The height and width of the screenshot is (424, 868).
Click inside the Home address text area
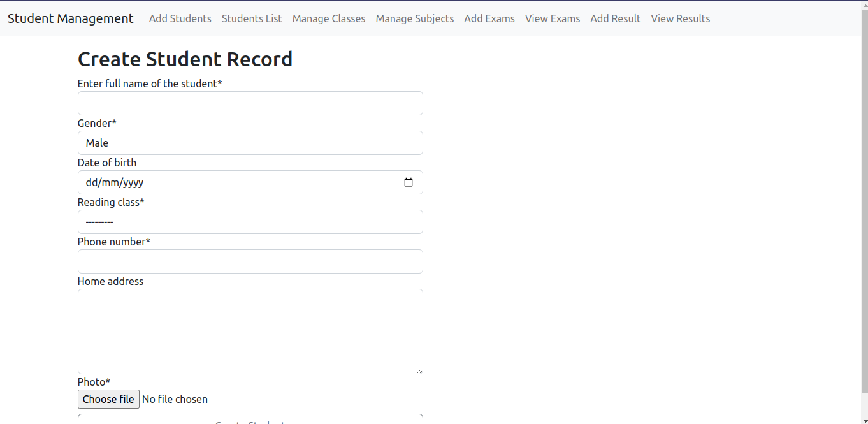tap(250, 330)
